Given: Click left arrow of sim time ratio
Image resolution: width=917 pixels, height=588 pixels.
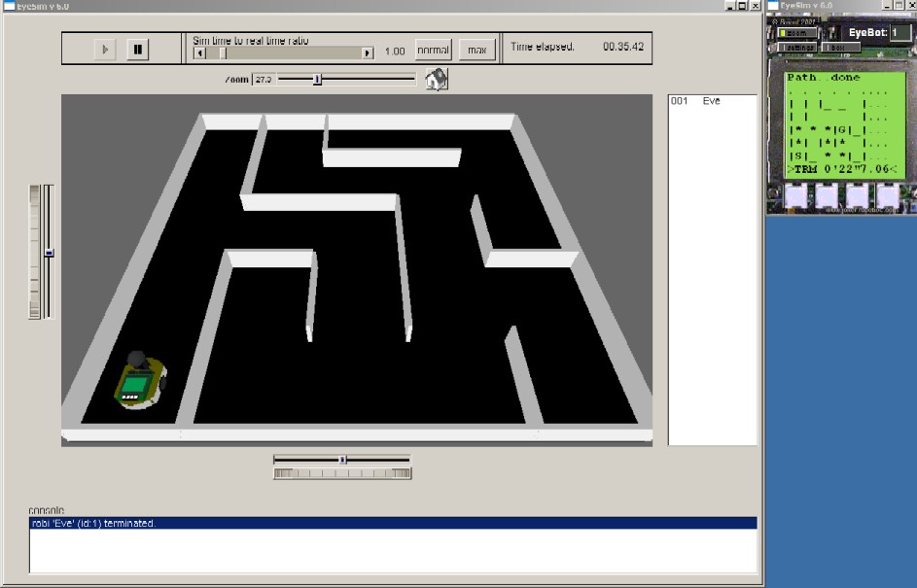Looking at the screenshot, I should coord(200,52).
